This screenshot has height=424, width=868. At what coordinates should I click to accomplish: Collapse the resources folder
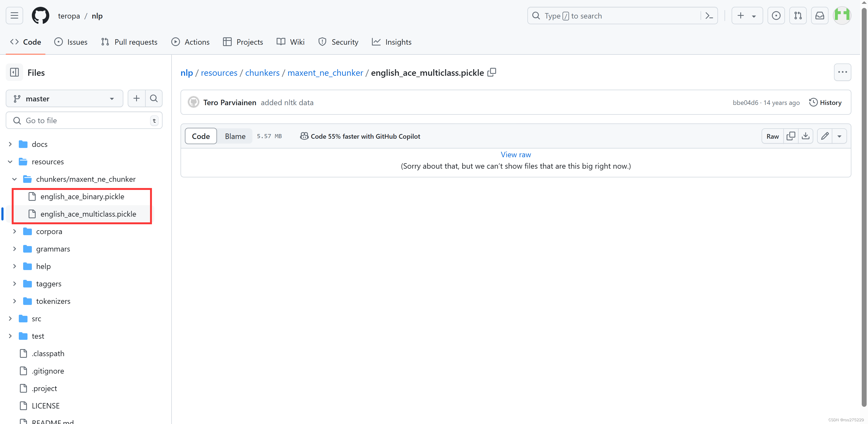coord(10,162)
